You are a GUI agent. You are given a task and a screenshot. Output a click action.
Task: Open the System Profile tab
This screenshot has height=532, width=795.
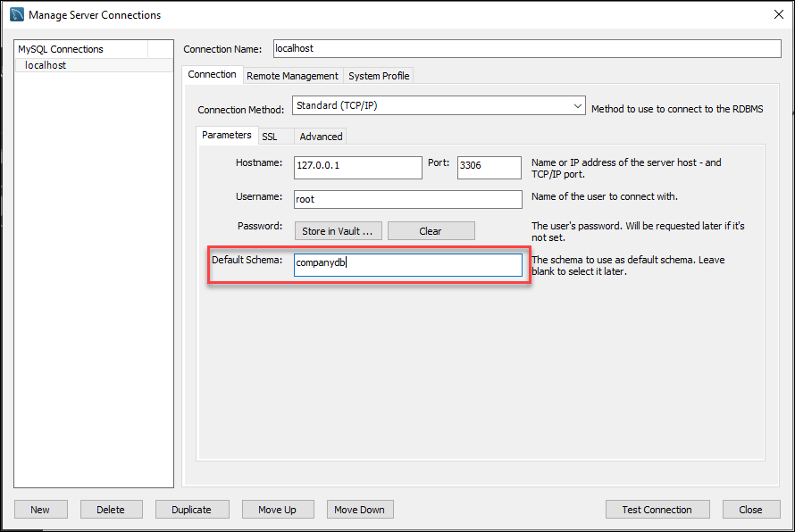(x=379, y=76)
